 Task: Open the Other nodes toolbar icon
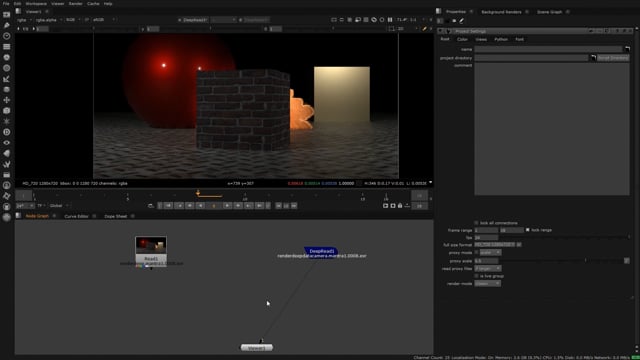[7, 175]
